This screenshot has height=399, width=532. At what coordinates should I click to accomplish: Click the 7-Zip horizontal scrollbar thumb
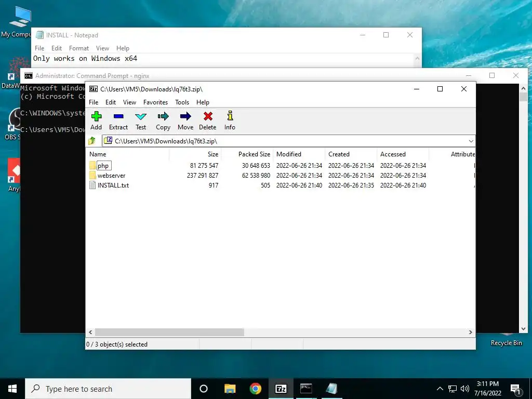pyautogui.click(x=169, y=332)
